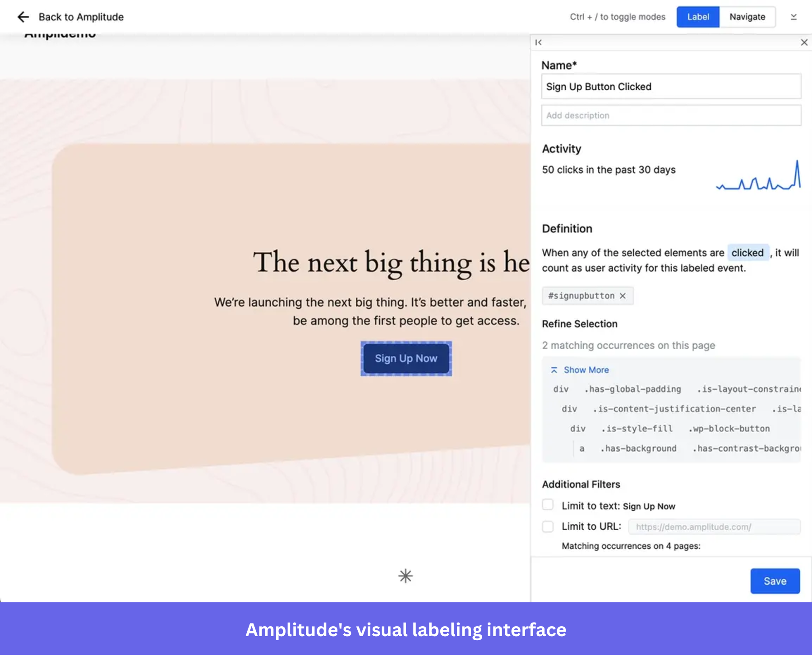Collapse the top toolbar with the chevron icon
The width and height of the screenshot is (812, 656).
point(794,17)
